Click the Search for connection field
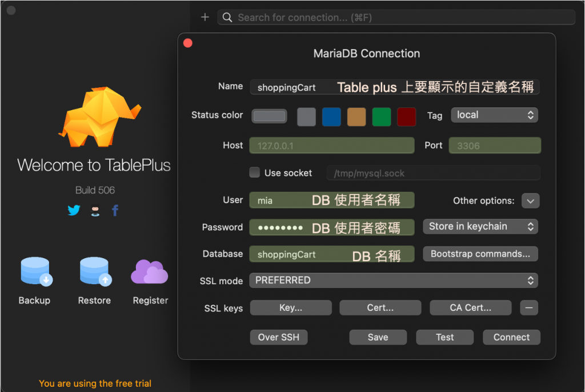Image resolution: width=585 pixels, height=392 pixels. [396, 18]
